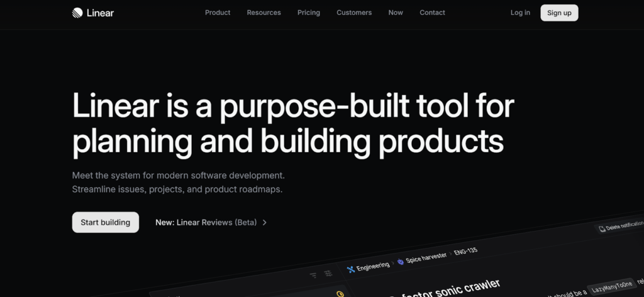The width and height of the screenshot is (644, 297).
Task: Click the Sign up button
Action: (559, 13)
